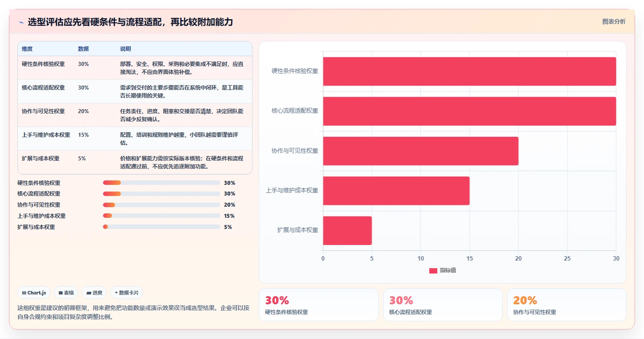Click chart y-axis label 上手与维护成本权重
The image size is (644, 339).
292,190
